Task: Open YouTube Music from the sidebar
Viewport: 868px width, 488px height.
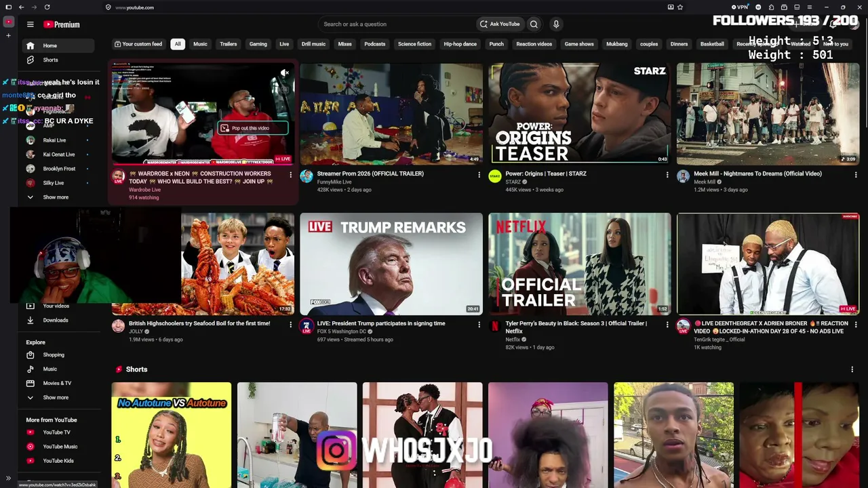Action: (x=60, y=447)
